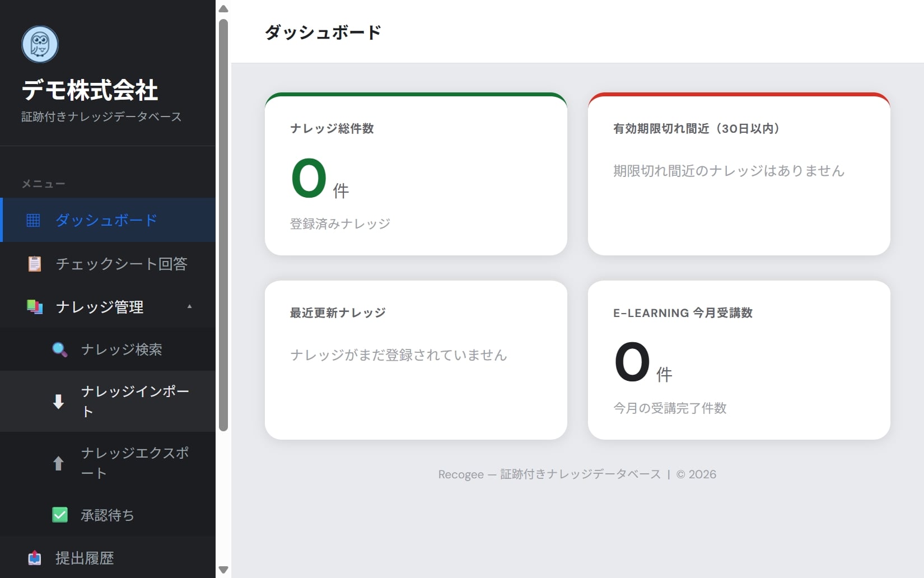Click the dashboard grid icon
924x578 pixels.
(x=34, y=220)
